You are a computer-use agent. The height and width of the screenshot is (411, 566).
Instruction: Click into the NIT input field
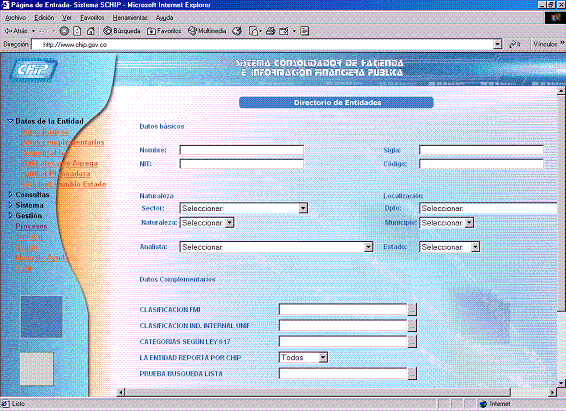[241, 164]
